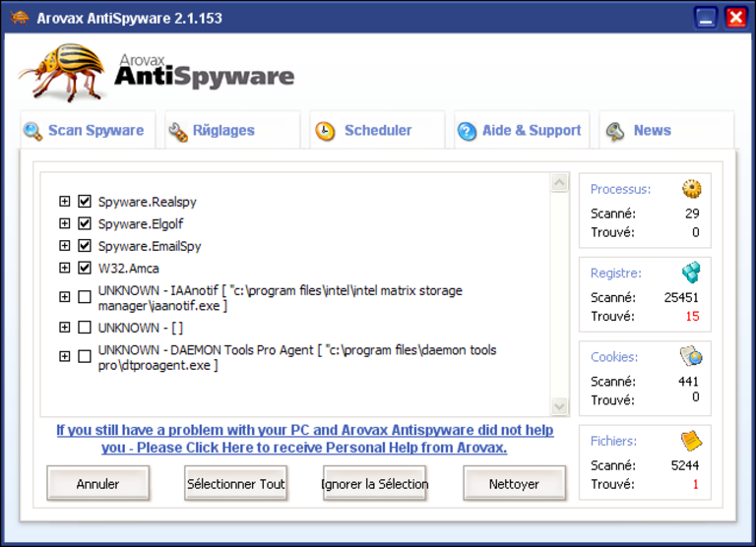
Task: Expand the Spyware.Realspy tree node
Action: 65,201
